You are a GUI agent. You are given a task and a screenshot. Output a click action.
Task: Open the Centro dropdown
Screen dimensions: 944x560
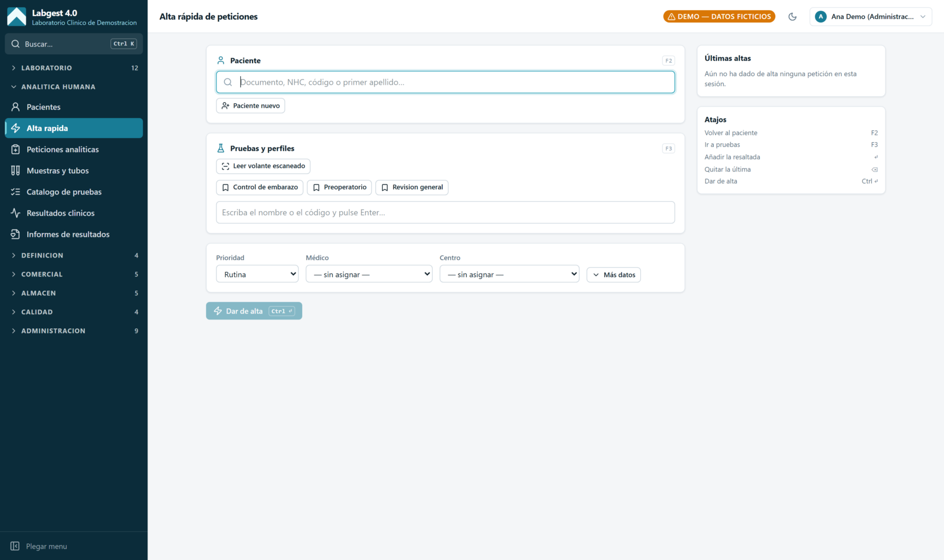(x=509, y=274)
